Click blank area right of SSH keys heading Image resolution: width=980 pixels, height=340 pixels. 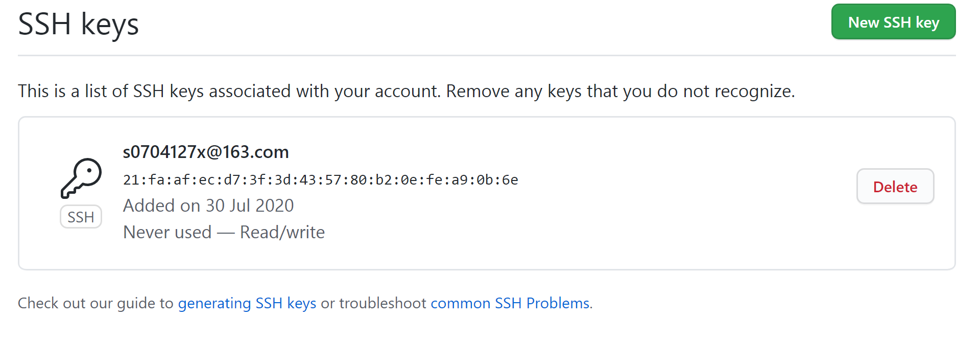(460, 24)
